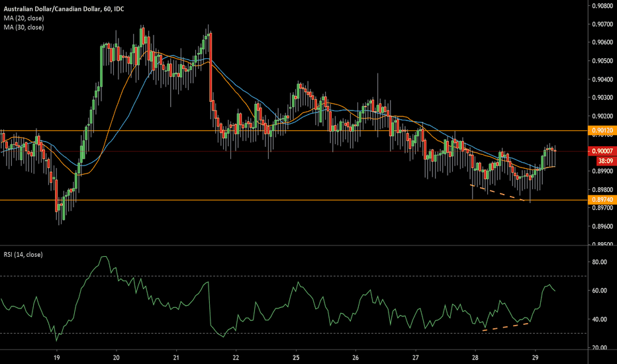
Task: Select the RSI (14, close) indicator label
Action: click(x=24, y=254)
